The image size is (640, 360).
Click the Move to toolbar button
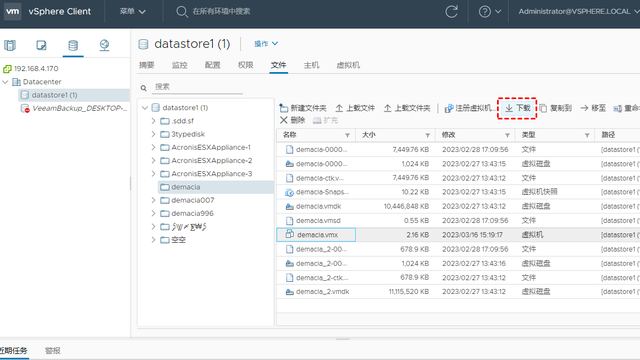click(x=593, y=108)
